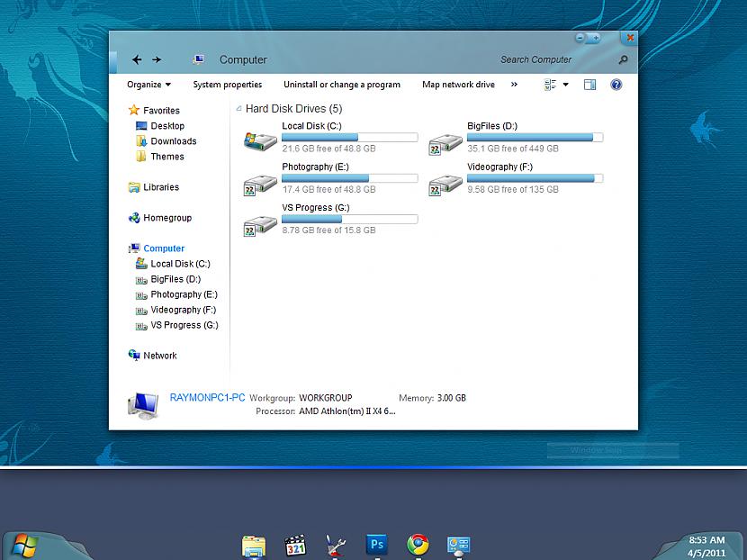This screenshot has height=560, width=747.
Task: Click the search magnifier icon
Action: (623, 59)
